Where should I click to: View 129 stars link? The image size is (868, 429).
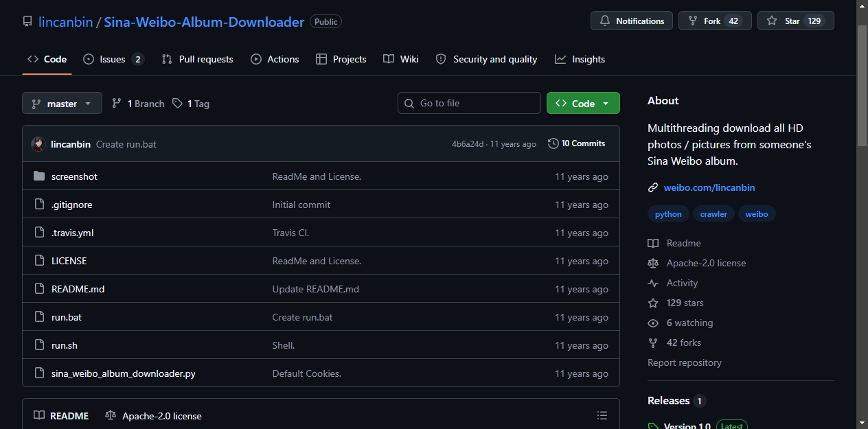676,303
